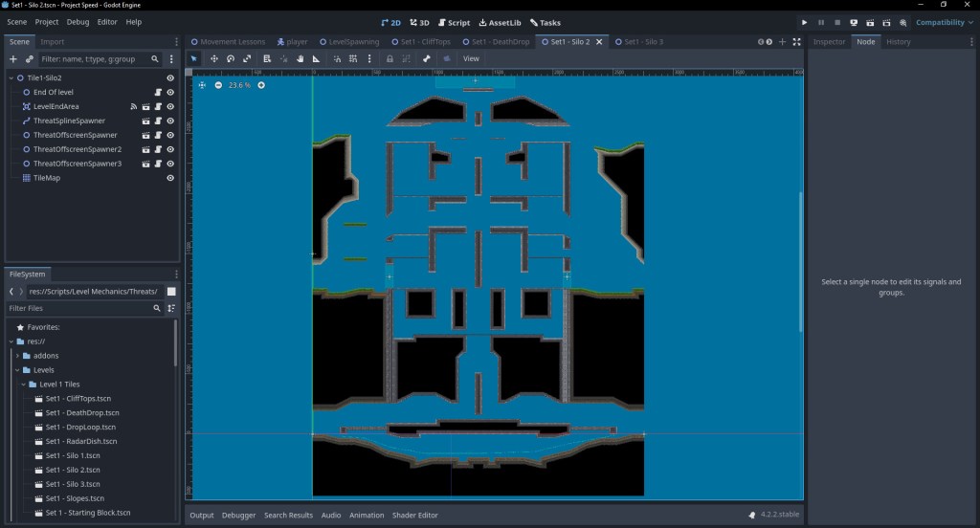980x528 pixels.
Task: Click the add new node plus icon
Action: 12,59
